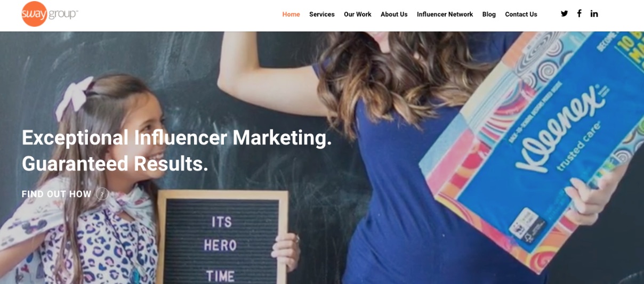Open the Our Work page
This screenshot has height=284, width=644.
[358, 14]
